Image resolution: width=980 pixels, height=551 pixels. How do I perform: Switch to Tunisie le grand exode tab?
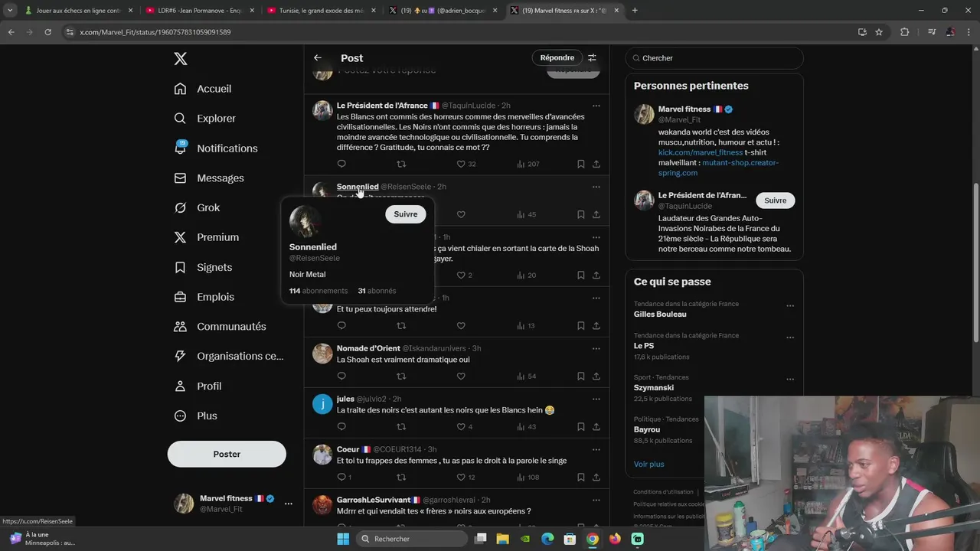tap(321, 11)
